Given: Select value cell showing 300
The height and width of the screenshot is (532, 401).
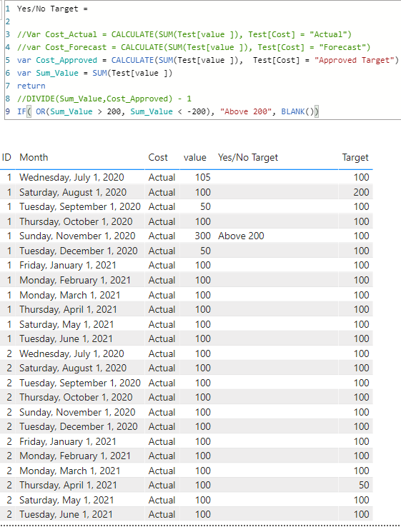Looking at the screenshot, I should click(x=203, y=236).
